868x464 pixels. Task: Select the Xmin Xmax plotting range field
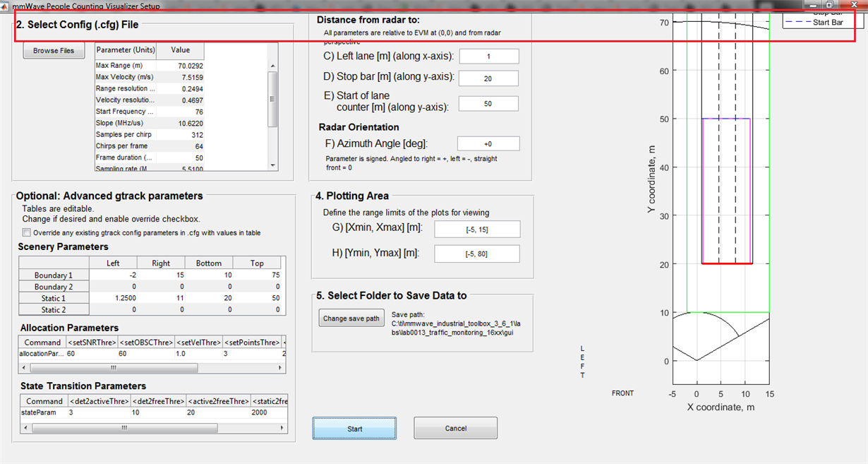(x=477, y=229)
